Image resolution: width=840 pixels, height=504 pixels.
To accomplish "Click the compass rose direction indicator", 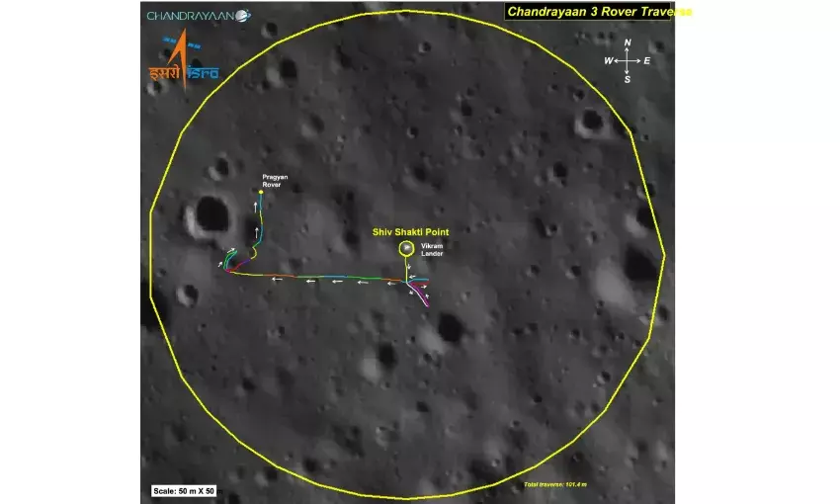I will pos(627,61).
